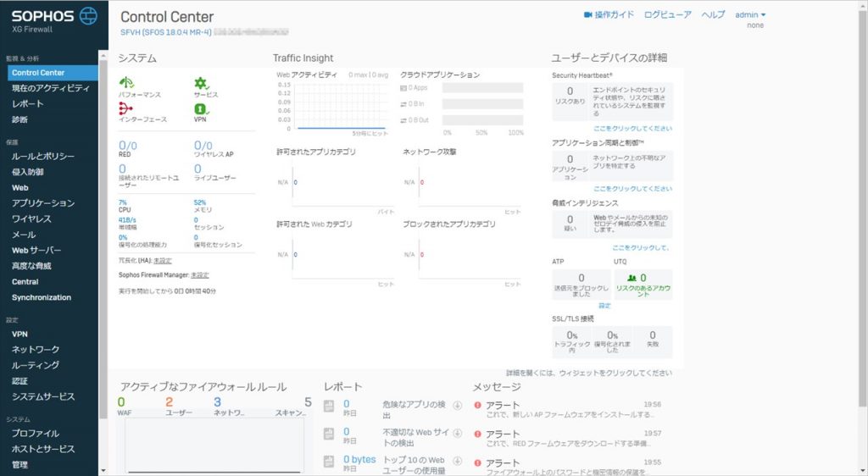Viewport: 868px width, 476px height.
Task: Open ネットワーク in sidebar
Action: (x=36, y=350)
